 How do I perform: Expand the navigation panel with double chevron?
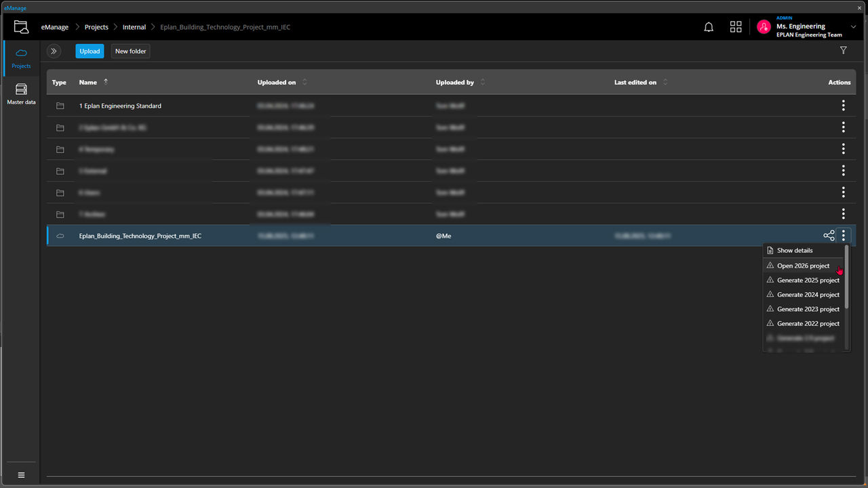pyautogui.click(x=54, y=51)
